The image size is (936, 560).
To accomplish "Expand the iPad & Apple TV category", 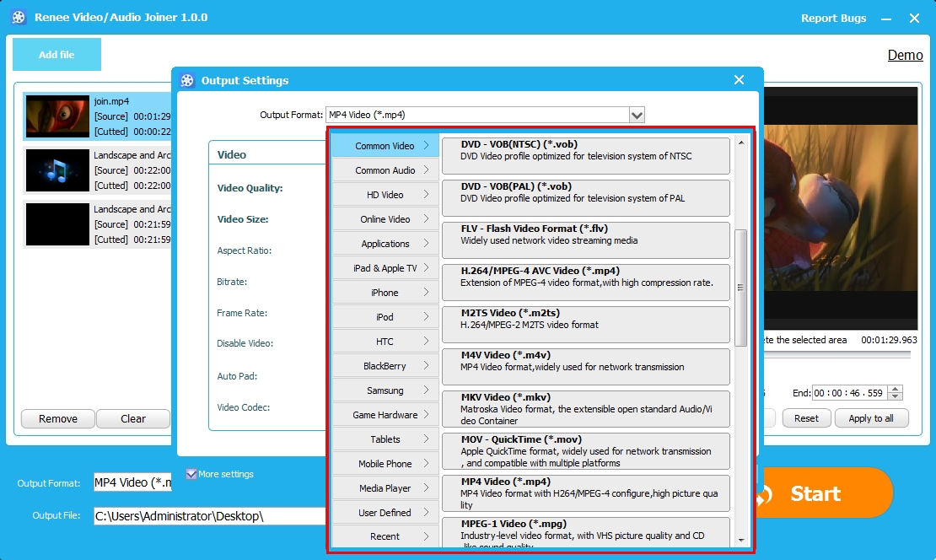I will click(x=385, y=268).
